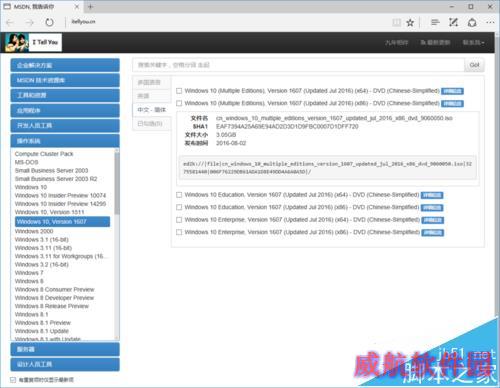Select Windows 3.11 for Workgroups entry

(60, 256)
